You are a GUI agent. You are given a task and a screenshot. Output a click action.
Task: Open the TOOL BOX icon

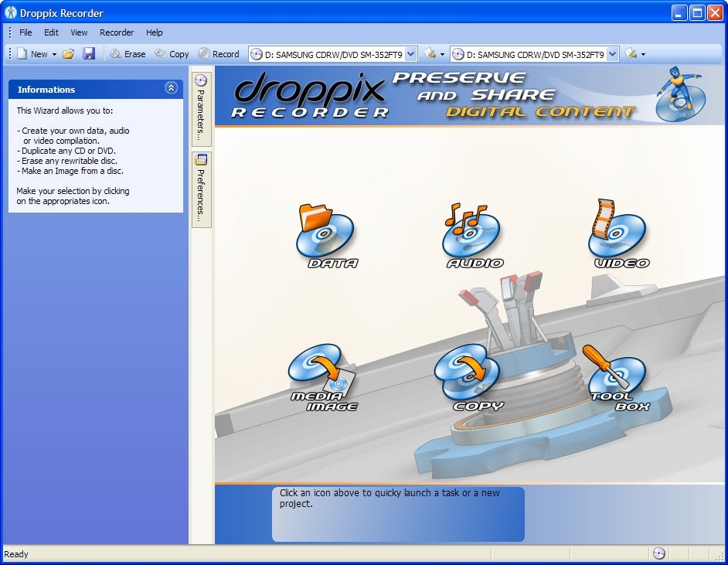pos(617,378)
